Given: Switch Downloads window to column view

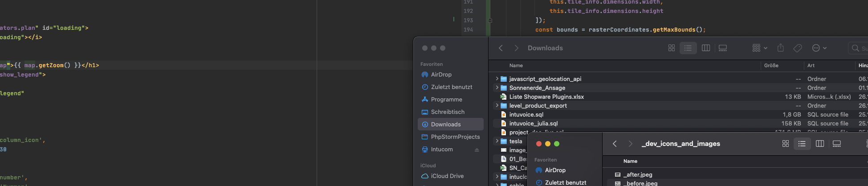Looking at the screenshot, I should [x=706, y=48].
